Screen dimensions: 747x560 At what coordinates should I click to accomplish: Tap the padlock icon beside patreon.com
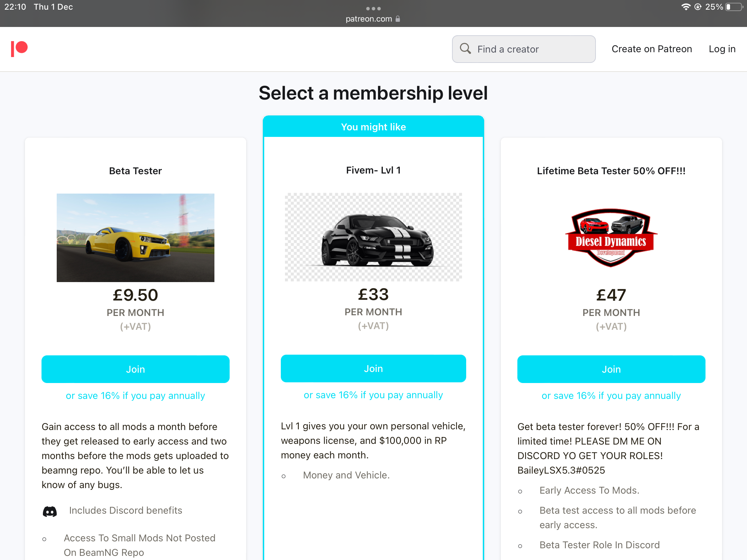point(398,19)
